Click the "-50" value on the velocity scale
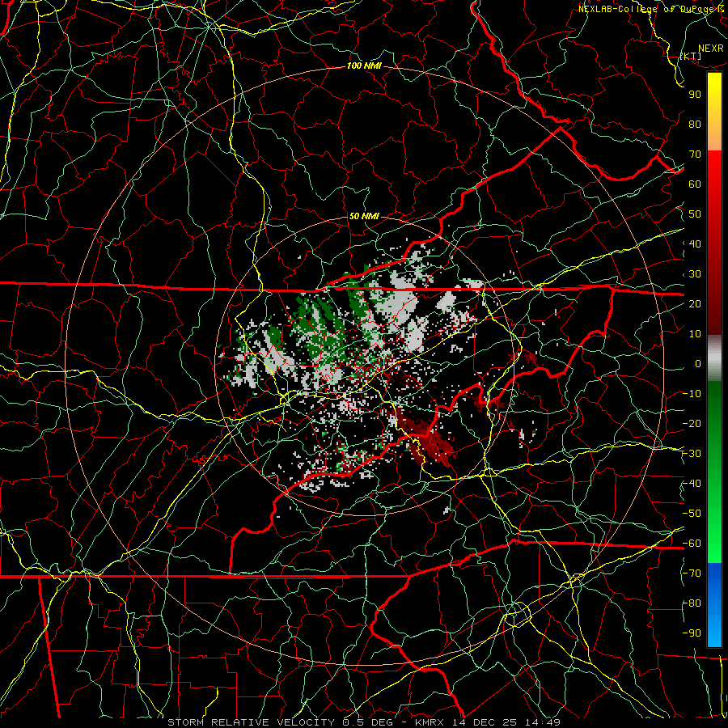 coord(692,514)
